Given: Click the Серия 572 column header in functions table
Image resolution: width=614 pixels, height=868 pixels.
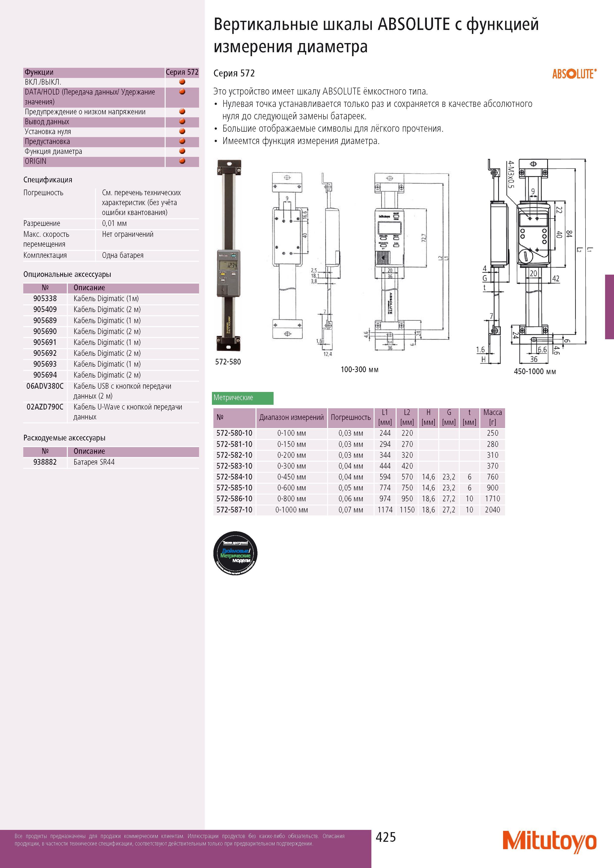Looking at the screenshot, I should (182, 72).
